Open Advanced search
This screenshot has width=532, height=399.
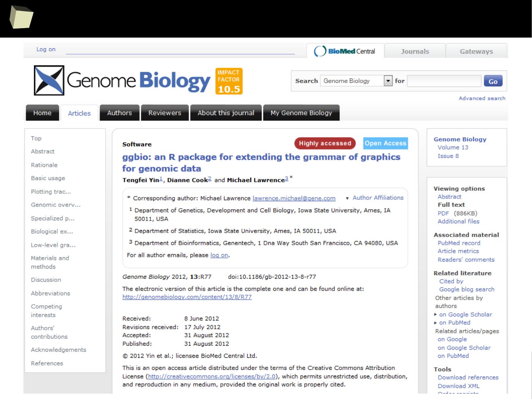tap(482, 98)
